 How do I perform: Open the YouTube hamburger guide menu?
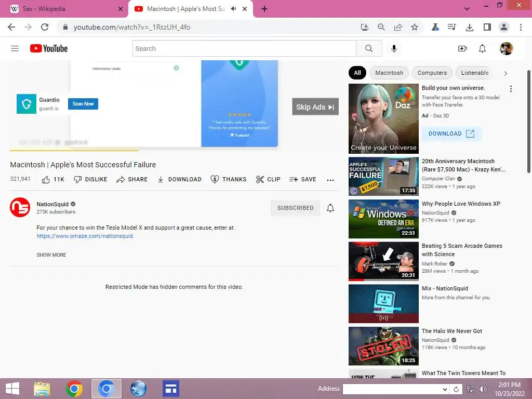pyautogui.click(x=15, y=48)
